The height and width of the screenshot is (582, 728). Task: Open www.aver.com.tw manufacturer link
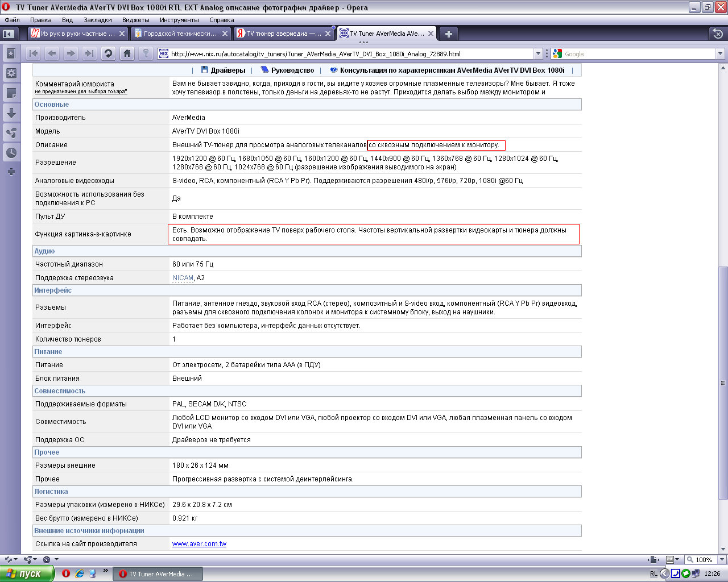199,544
